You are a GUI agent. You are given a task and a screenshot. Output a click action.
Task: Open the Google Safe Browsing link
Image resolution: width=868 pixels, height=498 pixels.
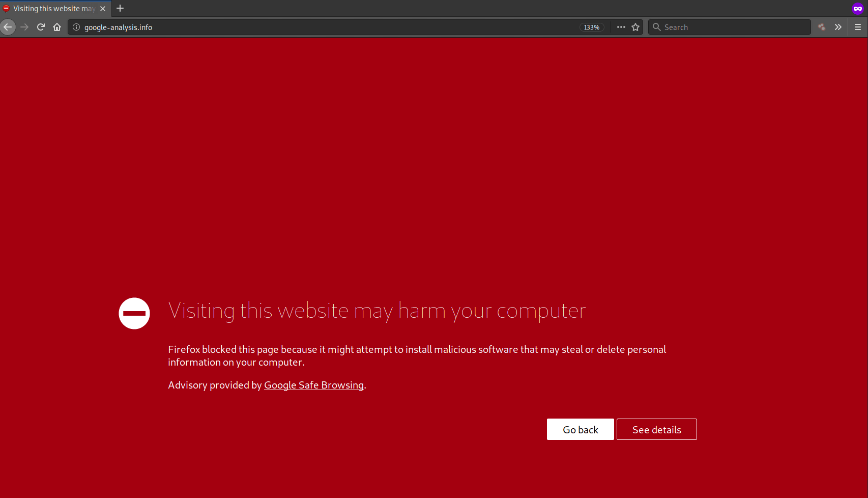click(313, 385)
